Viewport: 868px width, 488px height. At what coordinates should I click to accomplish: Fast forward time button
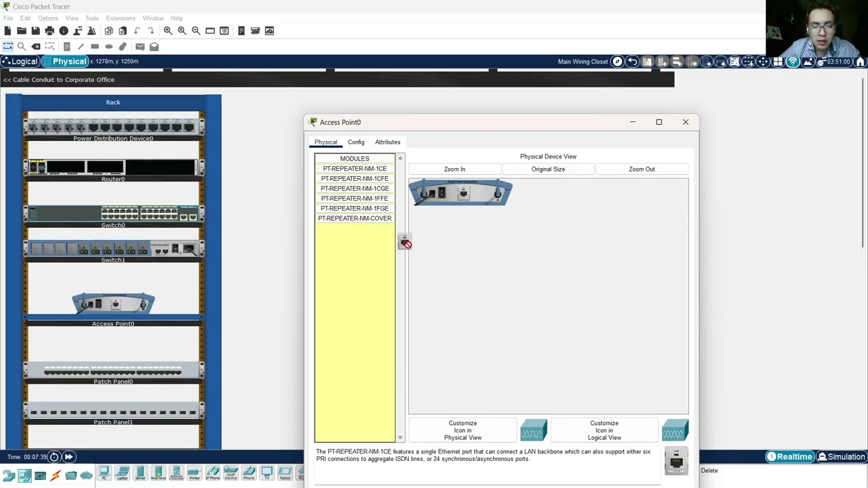[x=68, y=457]
